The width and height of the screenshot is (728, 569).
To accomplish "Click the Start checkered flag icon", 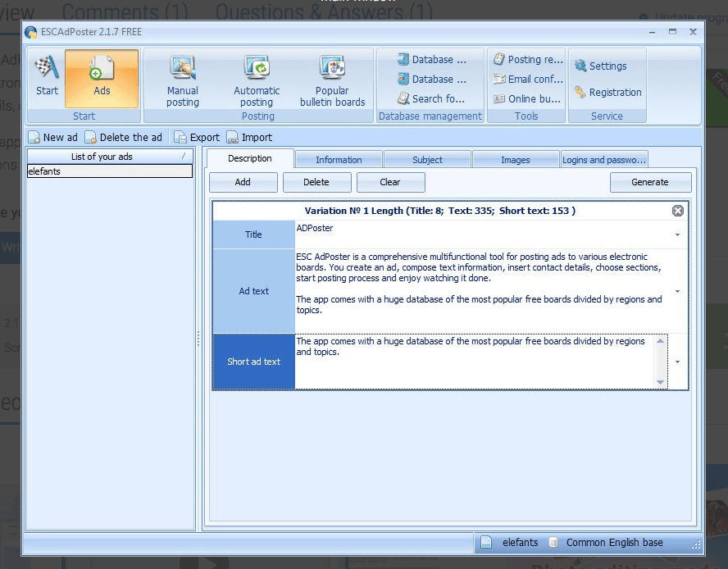I will [47, 68].
